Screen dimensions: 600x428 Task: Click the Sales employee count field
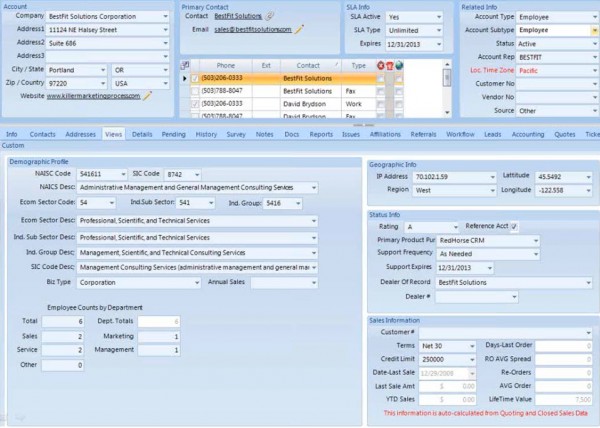pyautogui.click(x=63, y=337)
